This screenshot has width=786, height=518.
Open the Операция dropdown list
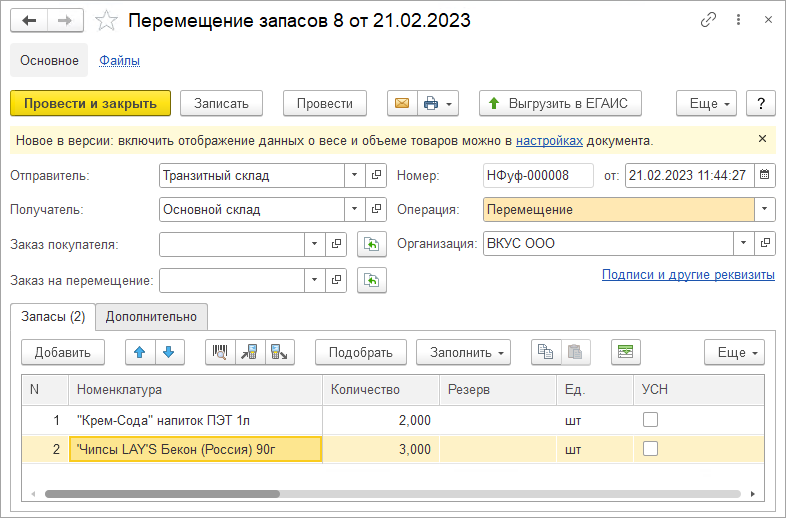[x=765, y=210]
